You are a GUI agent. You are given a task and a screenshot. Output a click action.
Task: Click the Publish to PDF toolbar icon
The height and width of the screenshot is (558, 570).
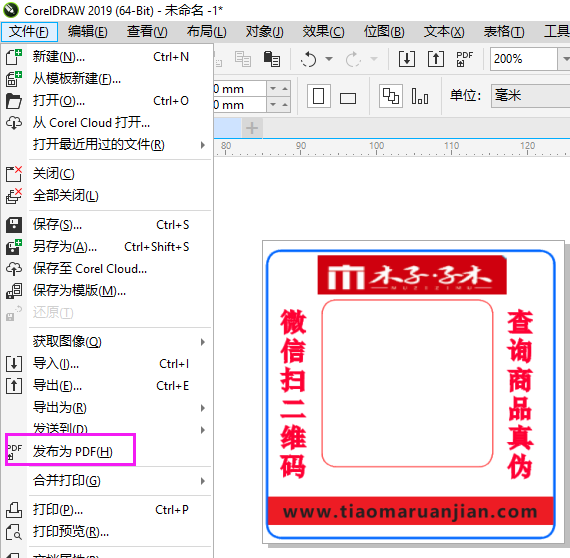[464, 59]
